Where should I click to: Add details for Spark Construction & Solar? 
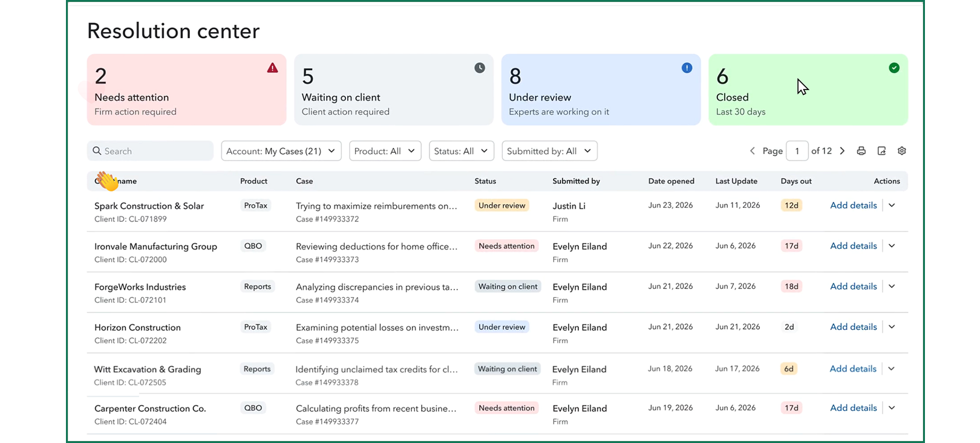(x=854, y=205)
